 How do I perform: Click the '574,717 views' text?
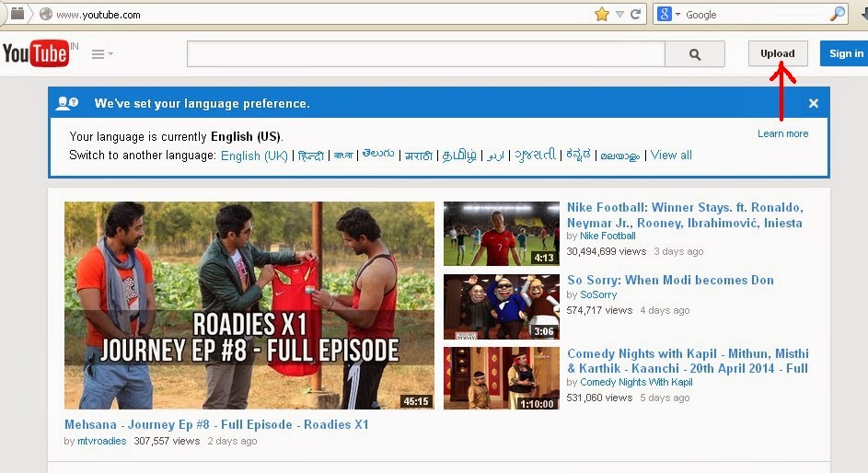tap(599, 310)
